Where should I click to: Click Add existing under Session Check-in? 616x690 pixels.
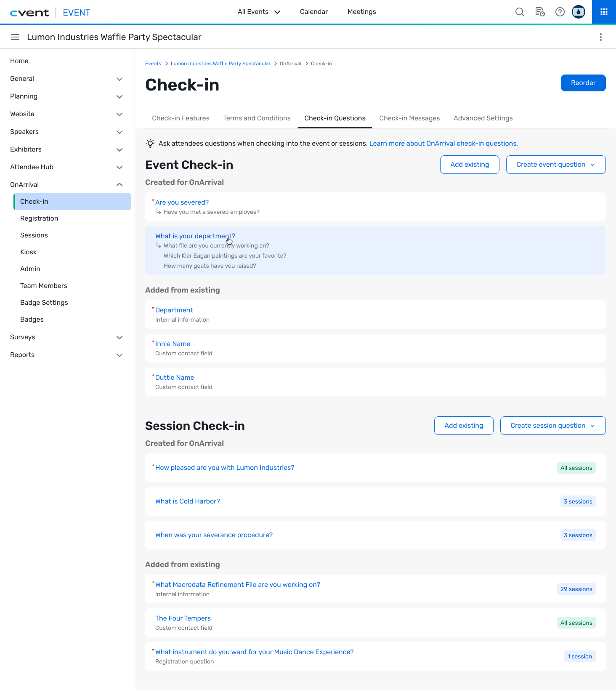click(464, 426)
